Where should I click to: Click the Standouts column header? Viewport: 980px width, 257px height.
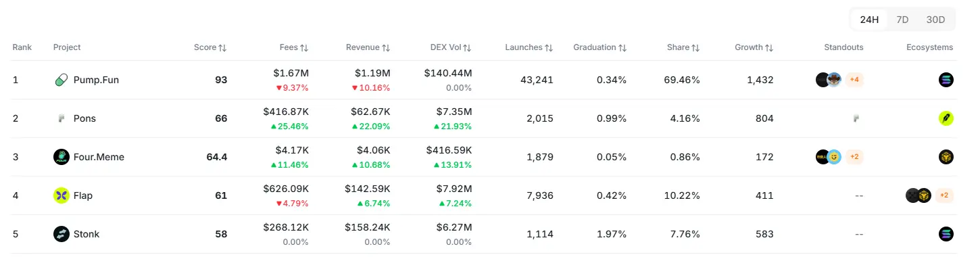[x=843, y=47]
